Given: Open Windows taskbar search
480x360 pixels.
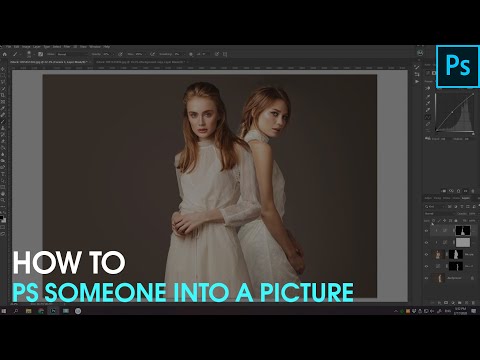Looking at the screenshot, I should (16, 311).
